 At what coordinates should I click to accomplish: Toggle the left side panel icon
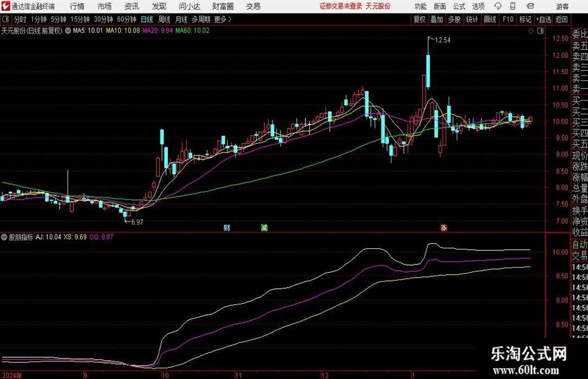(x=6, y=19)
